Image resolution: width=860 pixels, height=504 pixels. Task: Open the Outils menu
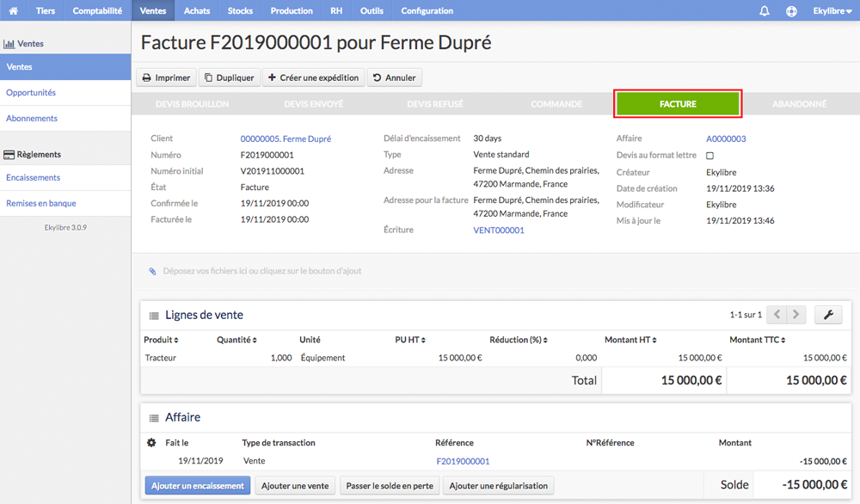coord(372,10)
